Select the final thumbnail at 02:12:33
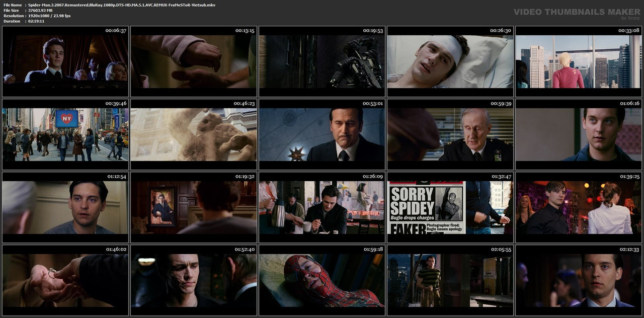Screen dimensions: 644x318 point(579,280)
